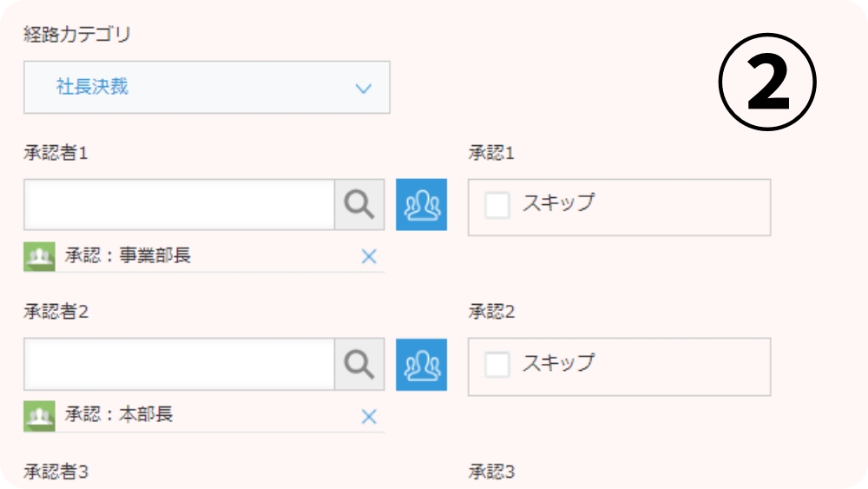Click the green group icon beside 事業部長

tap(39, 256)
